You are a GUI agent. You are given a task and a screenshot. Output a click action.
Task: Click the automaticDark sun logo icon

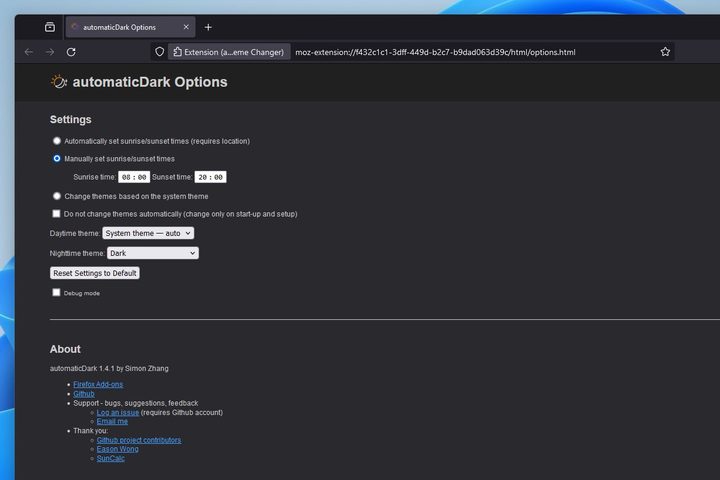pos(59,82)
